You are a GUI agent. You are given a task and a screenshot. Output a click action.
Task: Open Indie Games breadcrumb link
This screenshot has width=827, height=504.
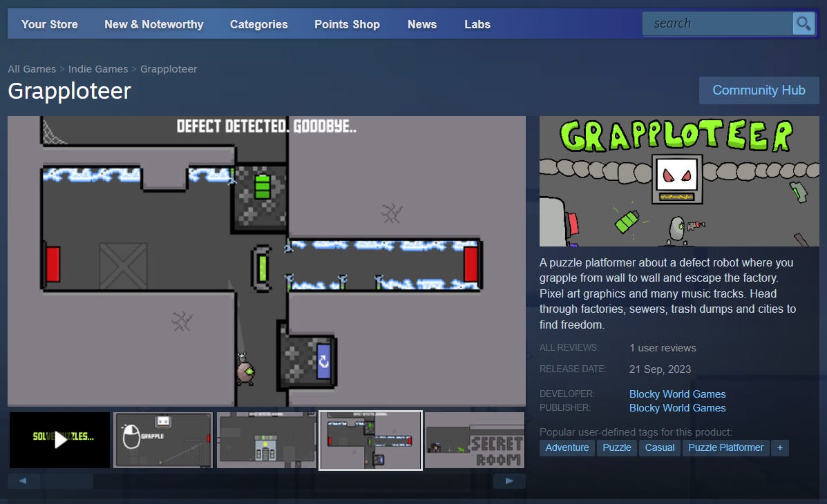click(98, 69)
